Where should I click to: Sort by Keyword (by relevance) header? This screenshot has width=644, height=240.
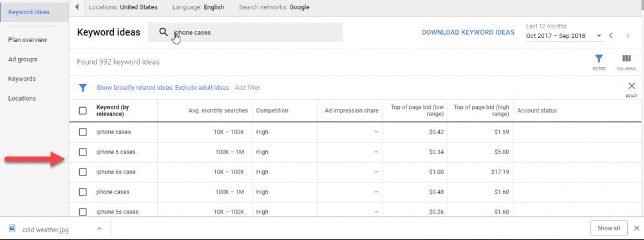[113, 111]
